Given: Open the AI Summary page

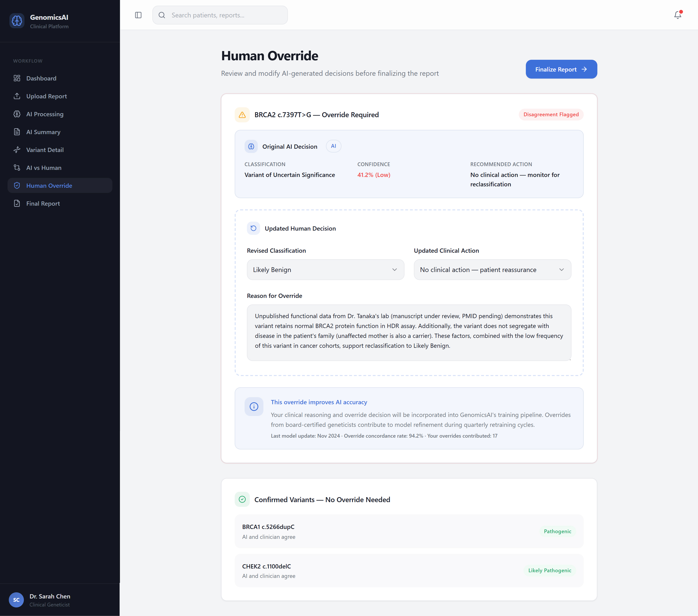Looking at the screenshot, I should coord(60,132).
